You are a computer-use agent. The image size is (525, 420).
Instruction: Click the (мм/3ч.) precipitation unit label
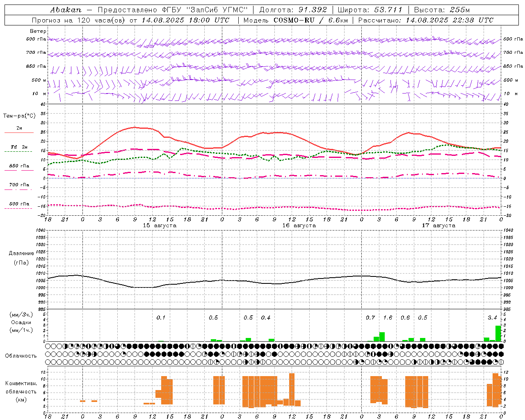click(21, 315)
